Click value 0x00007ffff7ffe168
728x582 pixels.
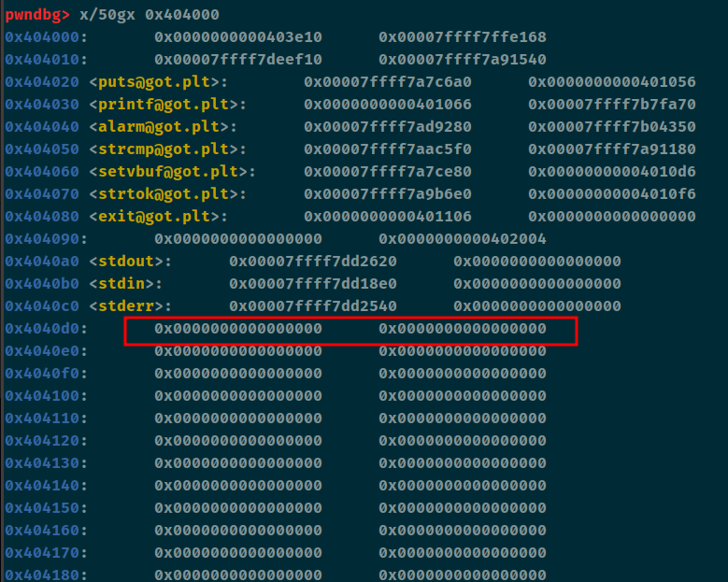[x=463, y=36]
